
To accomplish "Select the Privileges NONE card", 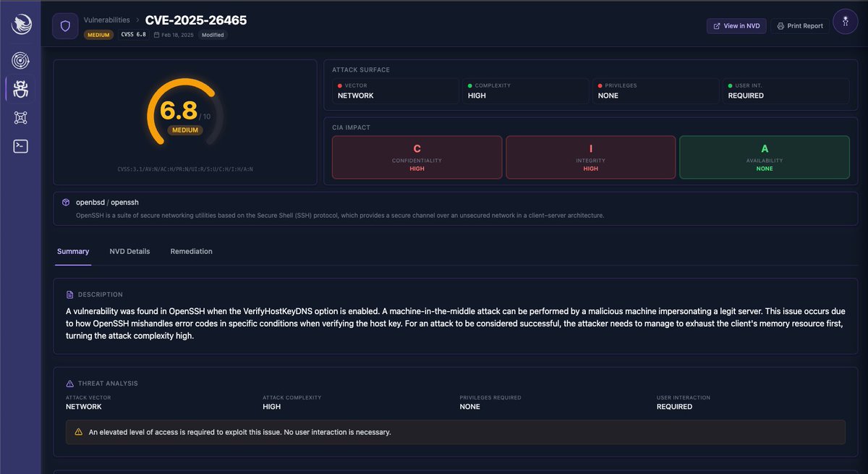I will (656, 91).
